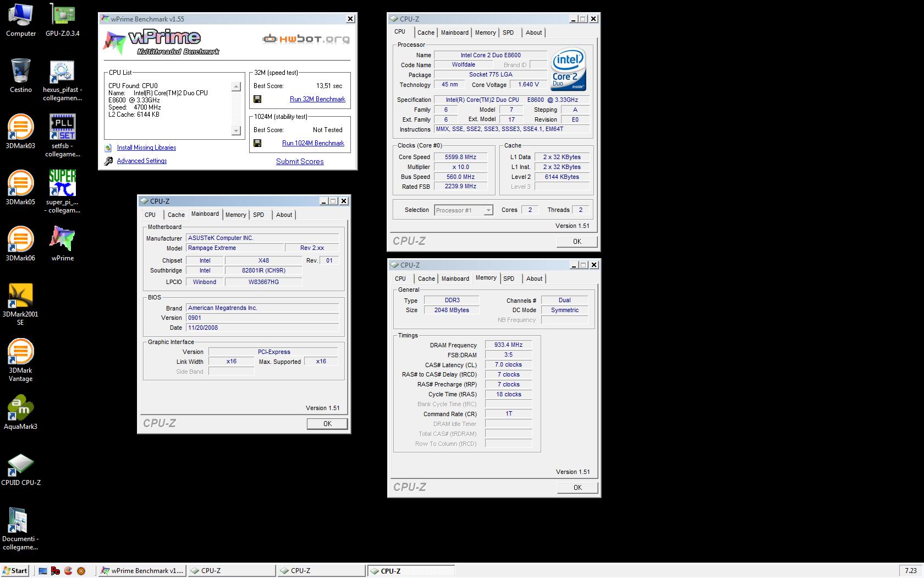Viewport: 924px width, 578px height.
Task: Open GPU-Z.0.3.4 desktop icon
Action: point(62,20)
